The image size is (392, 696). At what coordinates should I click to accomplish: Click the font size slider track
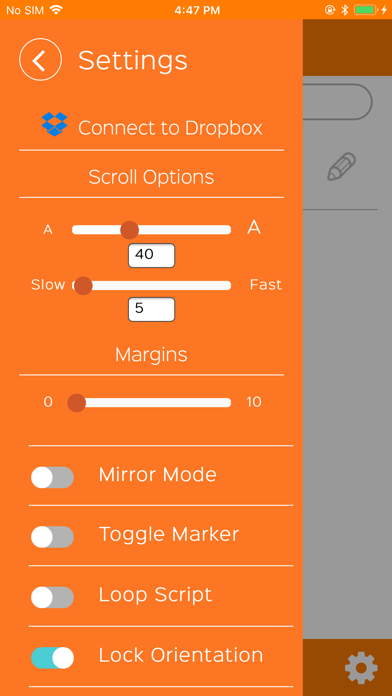point(151,230)
